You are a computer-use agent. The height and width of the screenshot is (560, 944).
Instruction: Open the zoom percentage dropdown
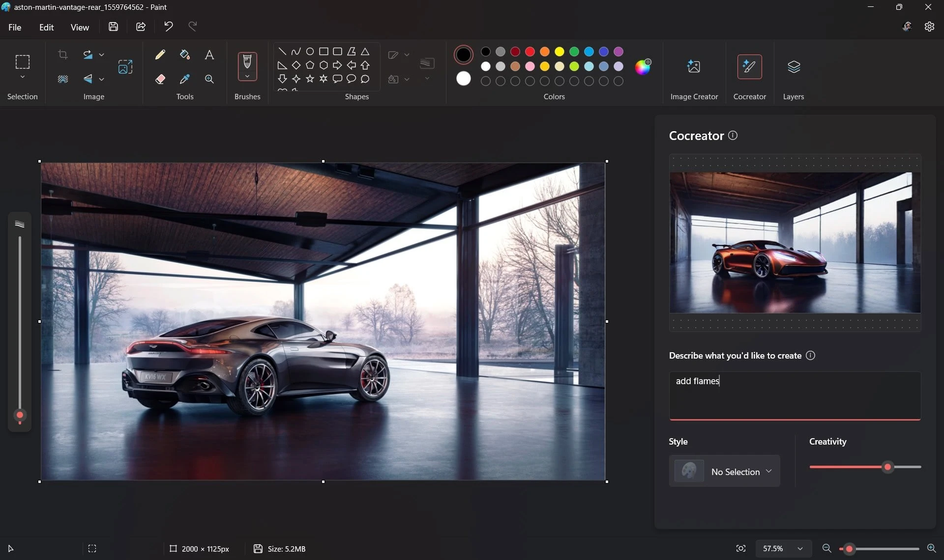tap(783, 548)
